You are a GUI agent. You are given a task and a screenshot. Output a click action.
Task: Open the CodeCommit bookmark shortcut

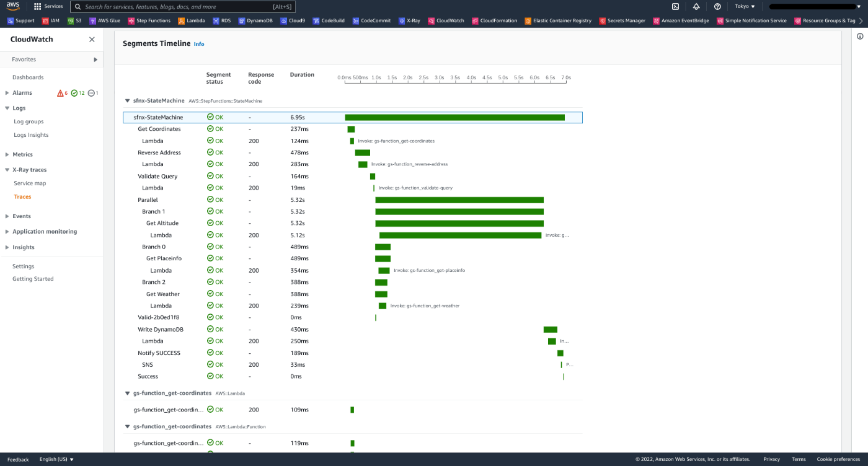click(372, 20)
